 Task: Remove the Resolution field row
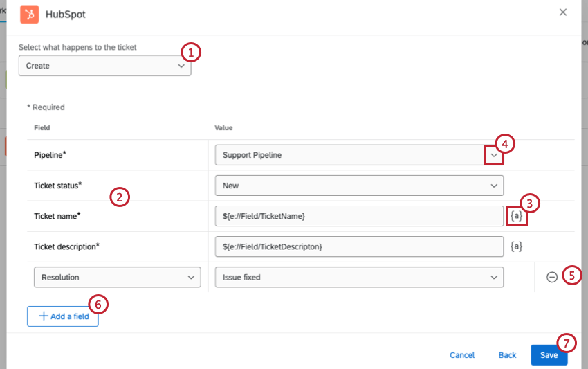click(x=552, y=277)
